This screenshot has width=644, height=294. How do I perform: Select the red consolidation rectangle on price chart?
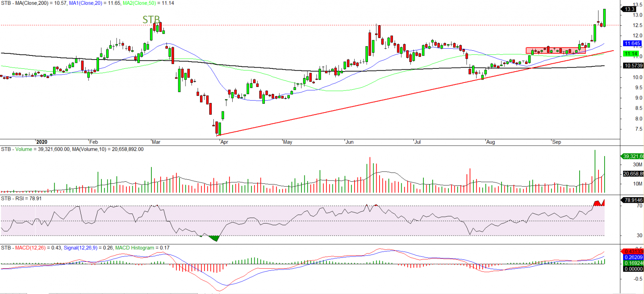click(555, 51)
